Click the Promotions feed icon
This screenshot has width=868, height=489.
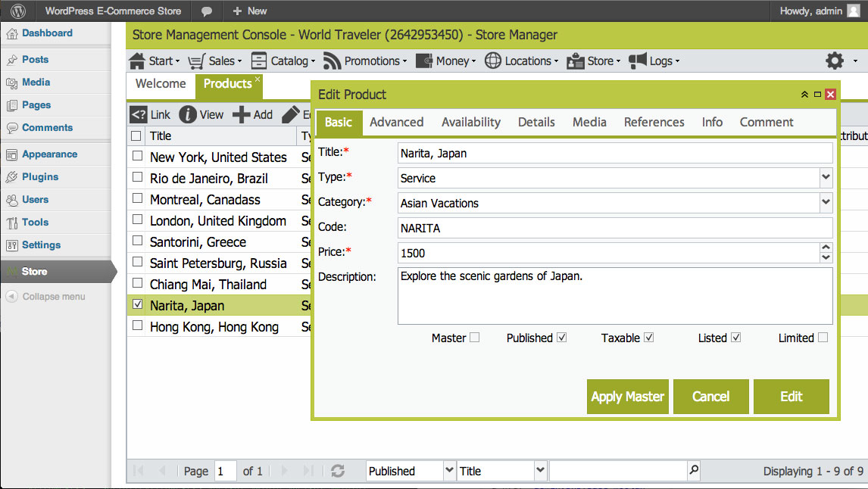pos(332,61)
